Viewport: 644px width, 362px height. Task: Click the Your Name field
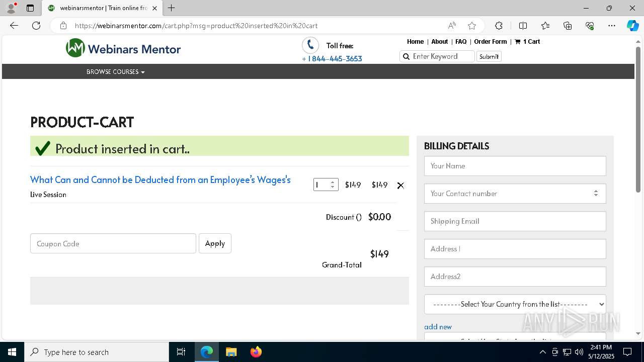point(515,166)
